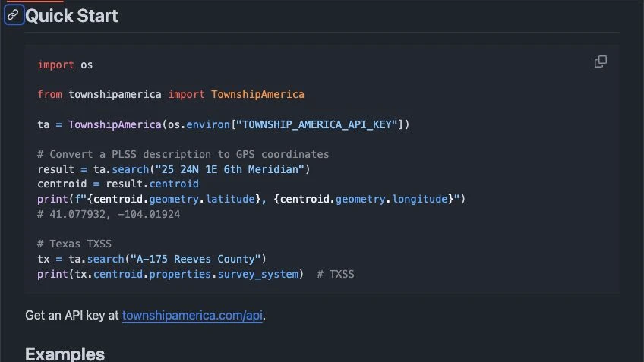The height and width of the screenshot is (362, 644).
Task: Click the '25 24N 1E 6th Meridian' string
Action: click(229, 169)
